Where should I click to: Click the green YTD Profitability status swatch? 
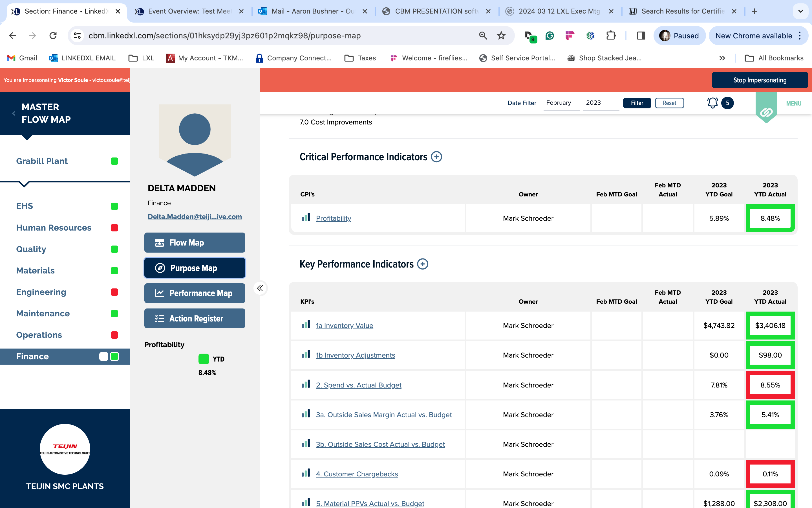[204, 359]
